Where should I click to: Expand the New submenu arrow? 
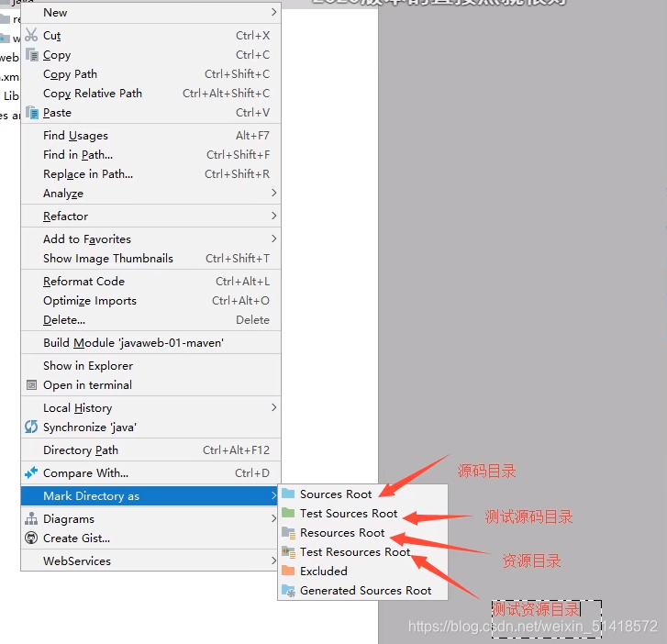(x=274, y=12)
